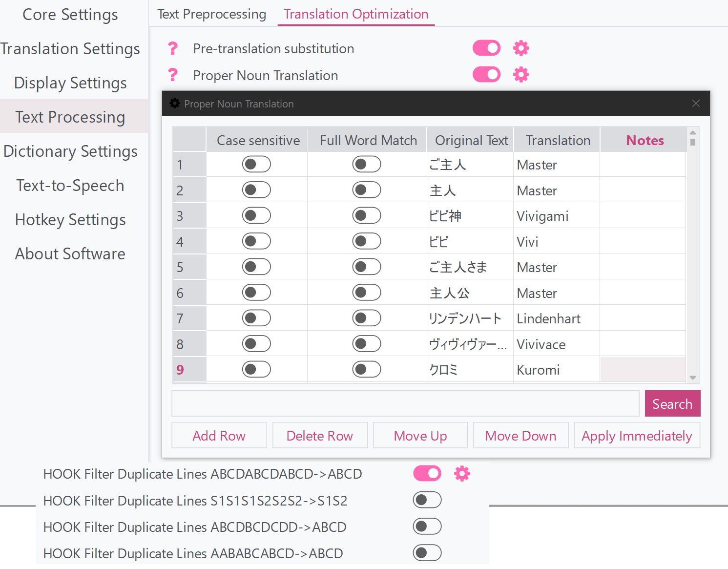Click the search text input field

(x=406, y=403)
